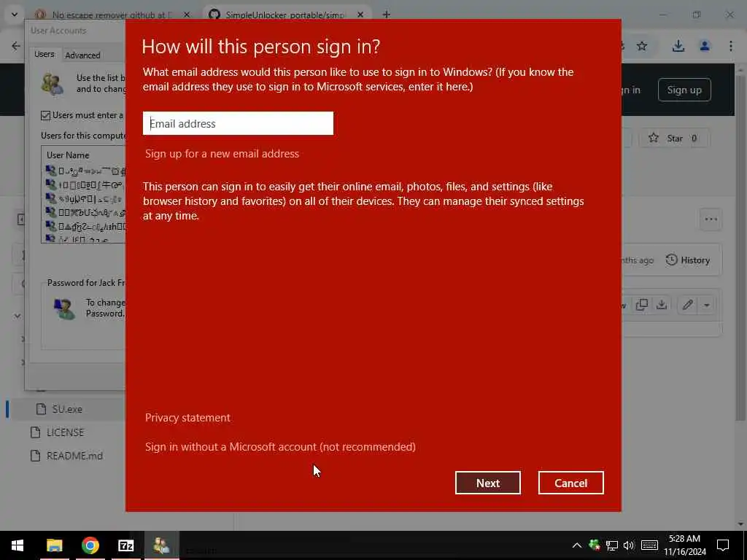The height and width of the screenshot is (560, 747).
Task: Select SU.exe in the GitHub file tree
Action: point(66,409)
